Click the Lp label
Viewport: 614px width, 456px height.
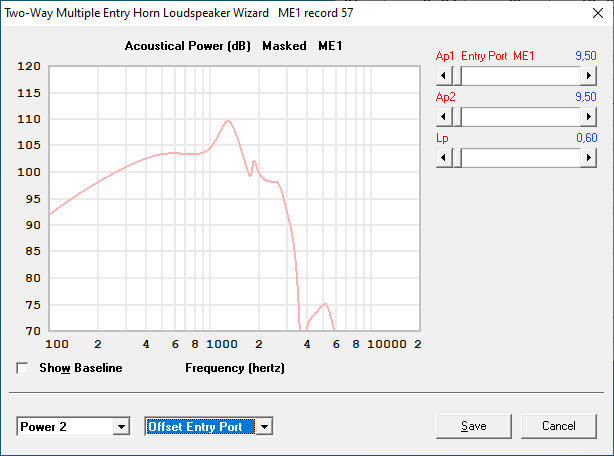point(442,138)
